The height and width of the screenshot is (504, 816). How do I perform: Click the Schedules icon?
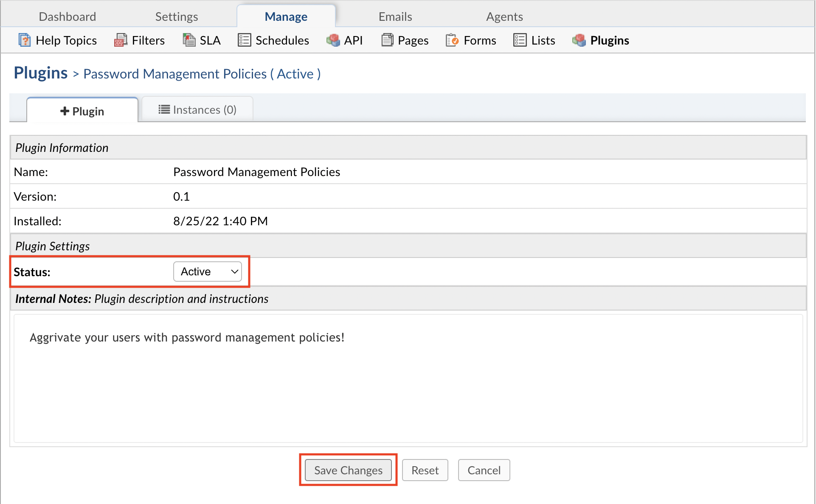click(x=244, y=40)
